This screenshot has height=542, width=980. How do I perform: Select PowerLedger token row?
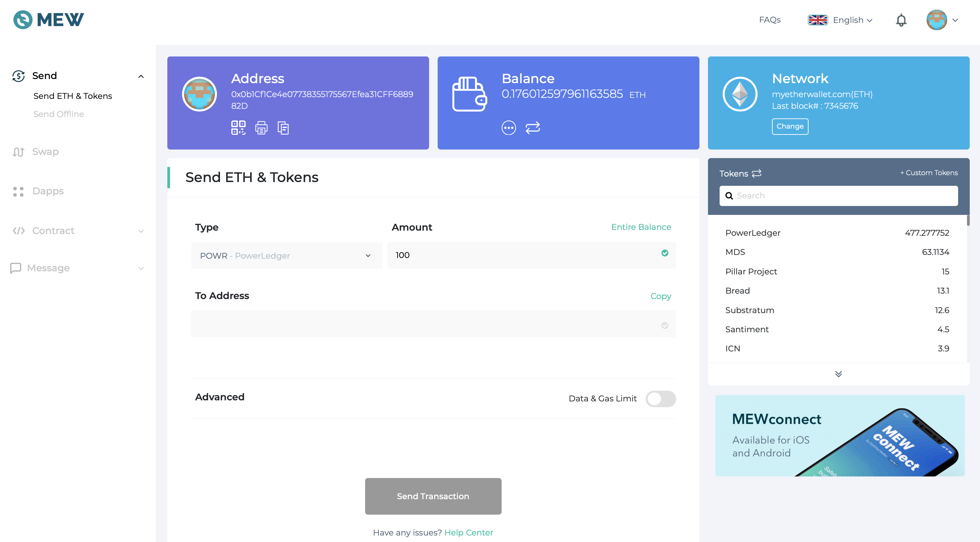click(x=837, y=233)
